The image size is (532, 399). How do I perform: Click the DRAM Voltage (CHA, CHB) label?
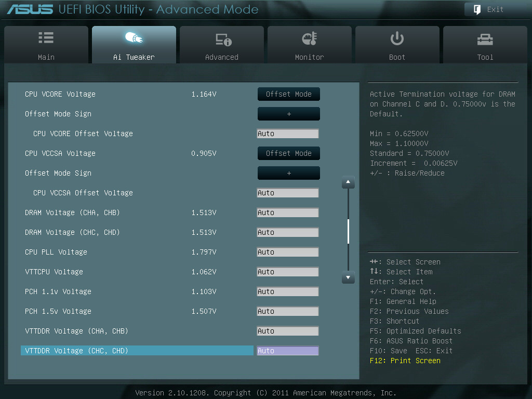72,212
